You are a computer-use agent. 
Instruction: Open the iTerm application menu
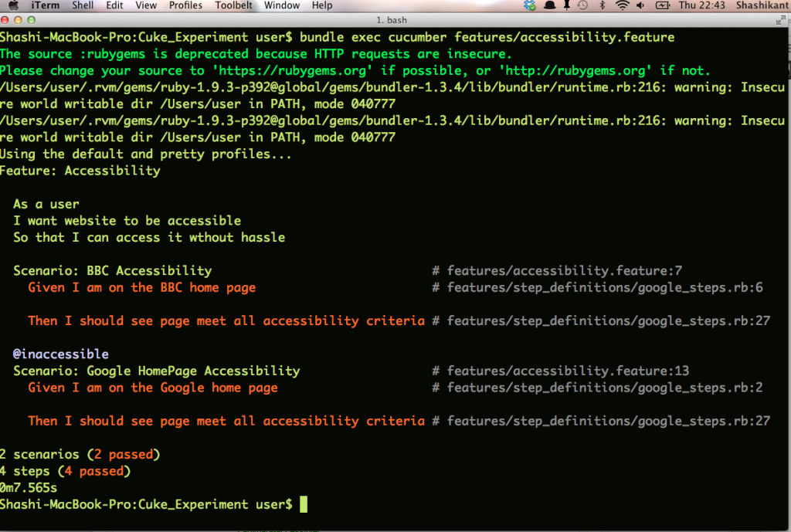click(45, 5)
